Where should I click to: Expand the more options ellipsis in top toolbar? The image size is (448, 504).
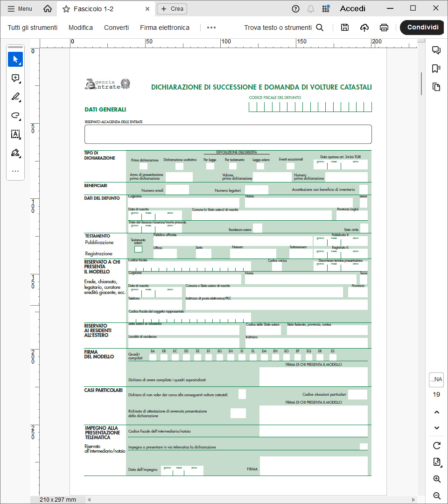point(211,28)
